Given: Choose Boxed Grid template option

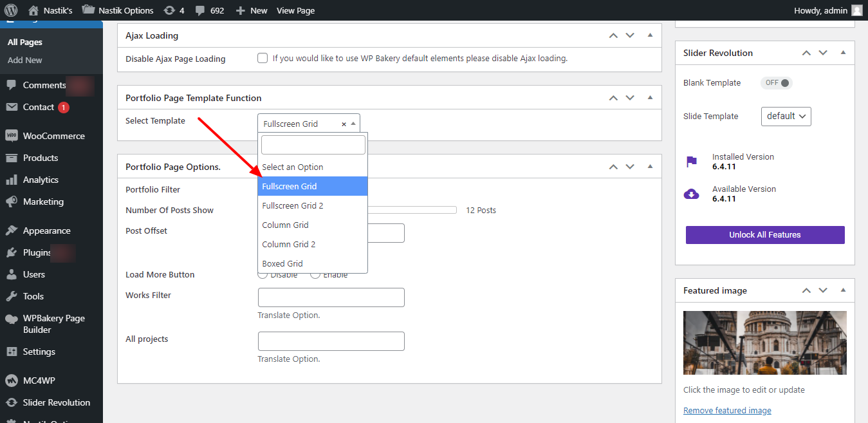Looking at the screenshot, I should [282, 263].
